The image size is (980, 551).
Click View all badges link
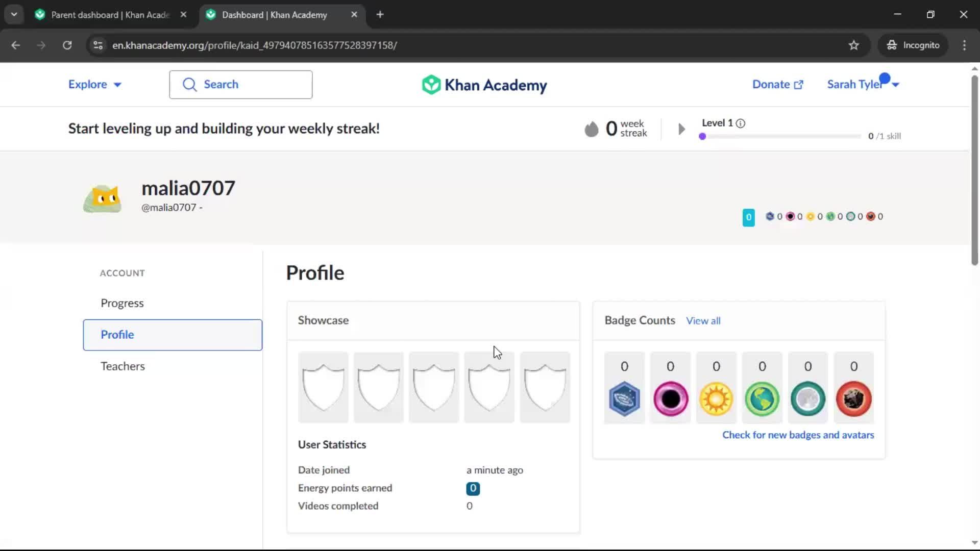(703, 321)
